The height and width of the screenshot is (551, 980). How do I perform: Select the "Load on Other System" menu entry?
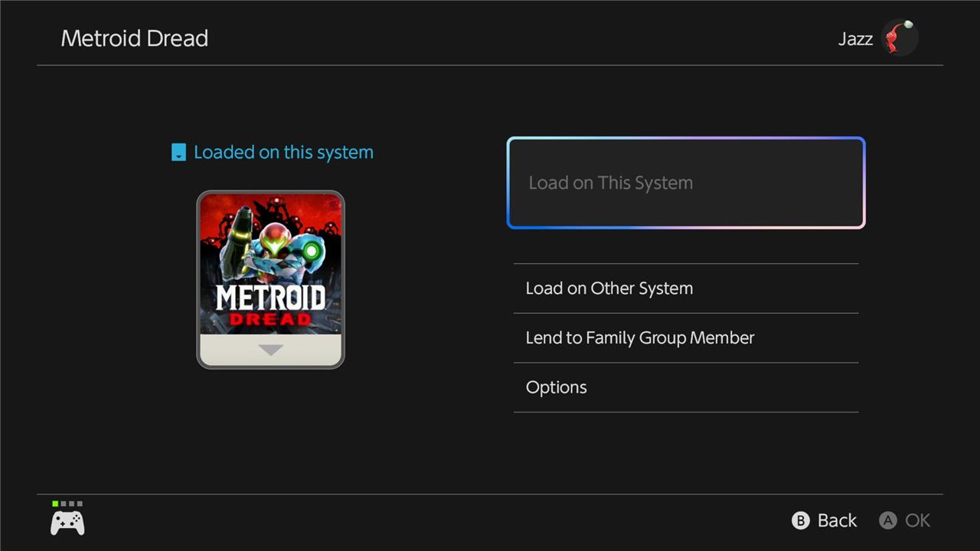(609, 288)
